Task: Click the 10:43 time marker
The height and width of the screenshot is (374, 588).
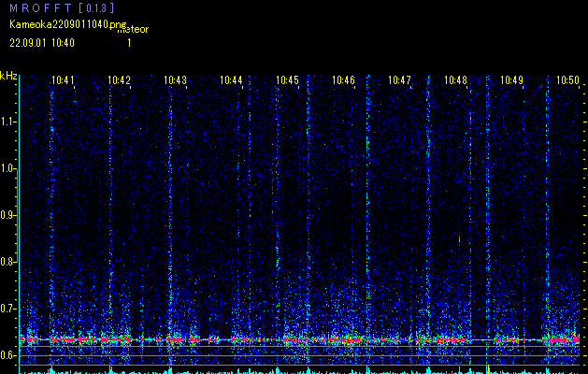Action: click(x=175, y=79)
